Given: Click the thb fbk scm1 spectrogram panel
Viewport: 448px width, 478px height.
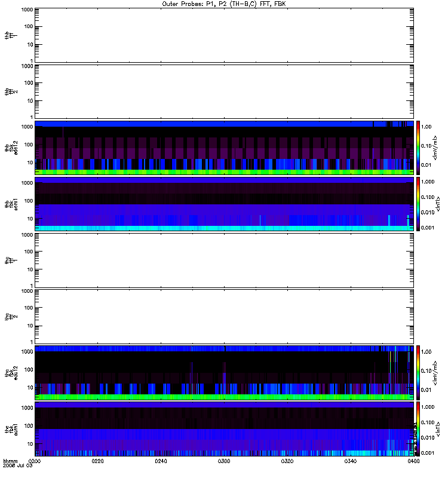Looking at the screenshot, I should click(224, 204).
